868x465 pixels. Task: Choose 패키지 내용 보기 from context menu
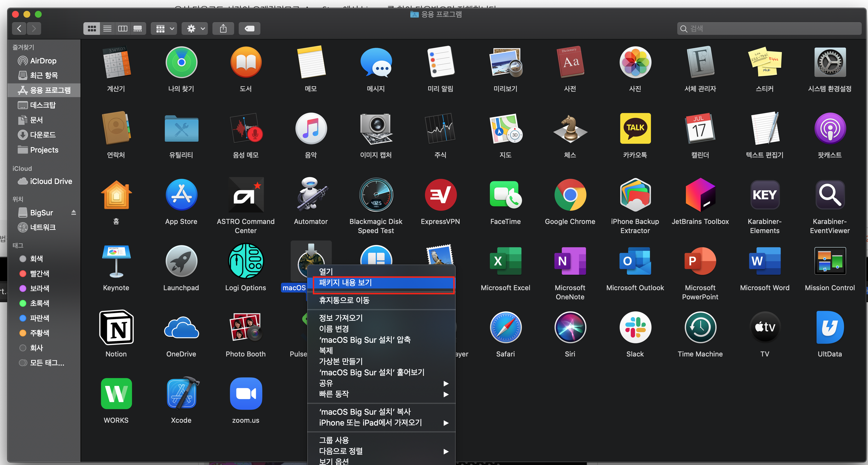click(x=346, y=282)
